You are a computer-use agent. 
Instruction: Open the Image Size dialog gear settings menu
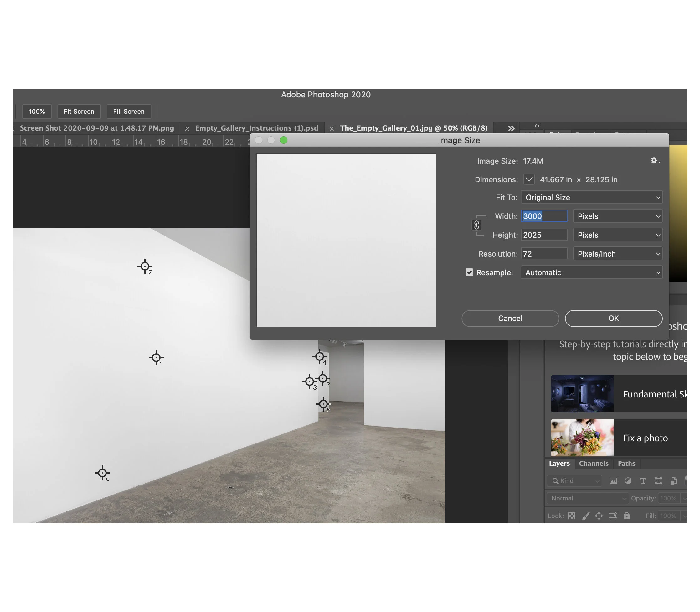coord(655,160)
